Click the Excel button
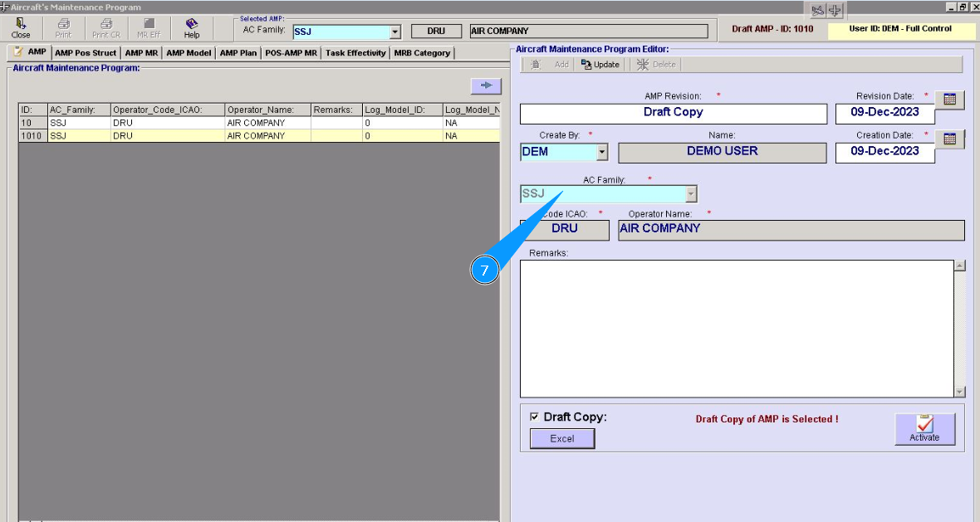This screenshot has width=980, height=522. (x=562, y=438)
